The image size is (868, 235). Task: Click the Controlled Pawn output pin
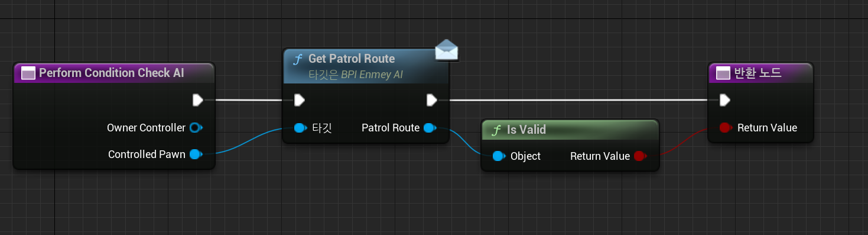tap(196, 154)
